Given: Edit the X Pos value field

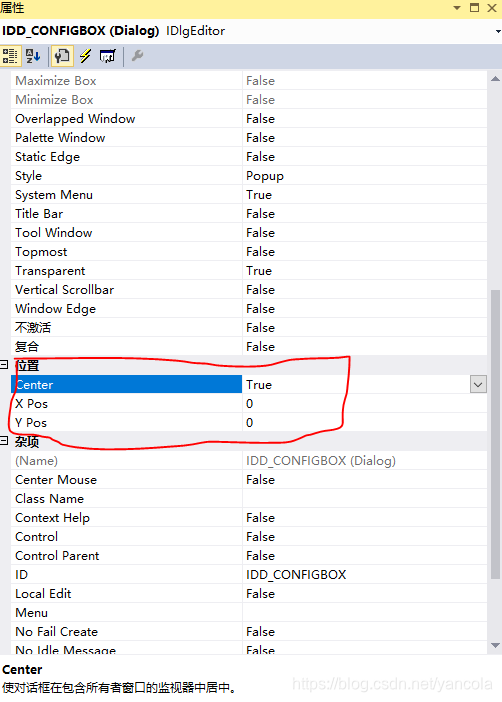Looking at the screenshot, I should click(x=365, y=404).
